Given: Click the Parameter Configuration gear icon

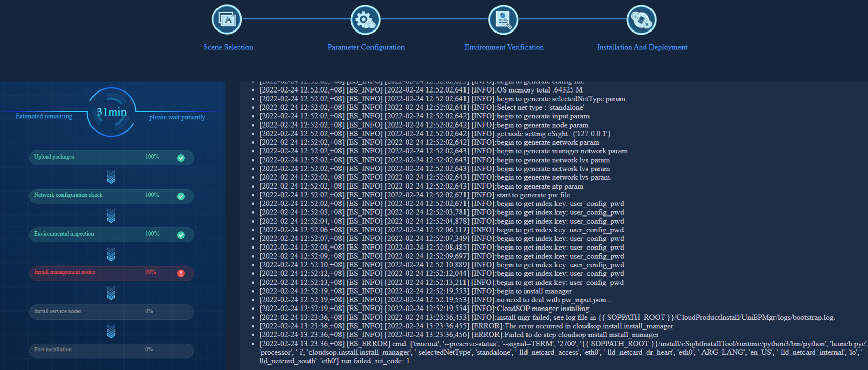Looking at the screenshot, I should click(x=365, y=19).
